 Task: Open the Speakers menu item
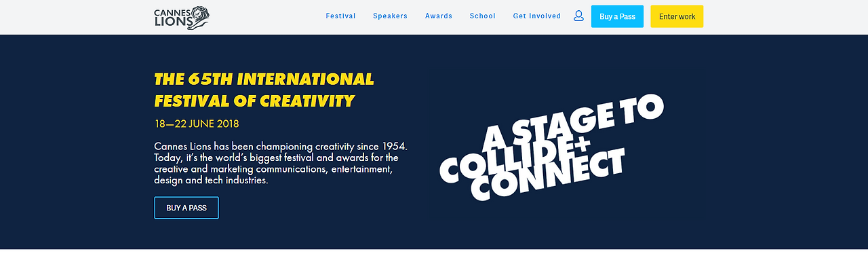pos(390,16)
